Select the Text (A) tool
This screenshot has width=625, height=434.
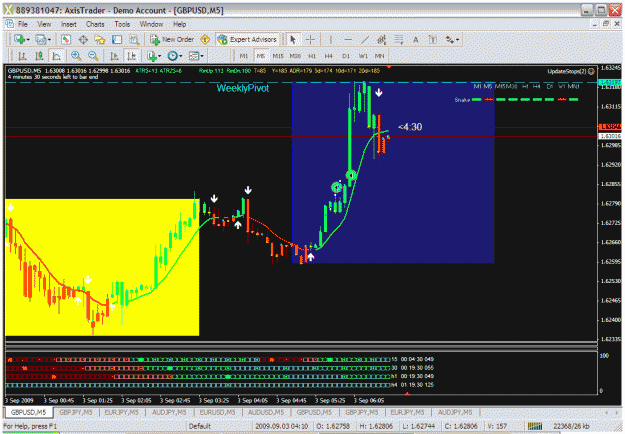(415, 39)
